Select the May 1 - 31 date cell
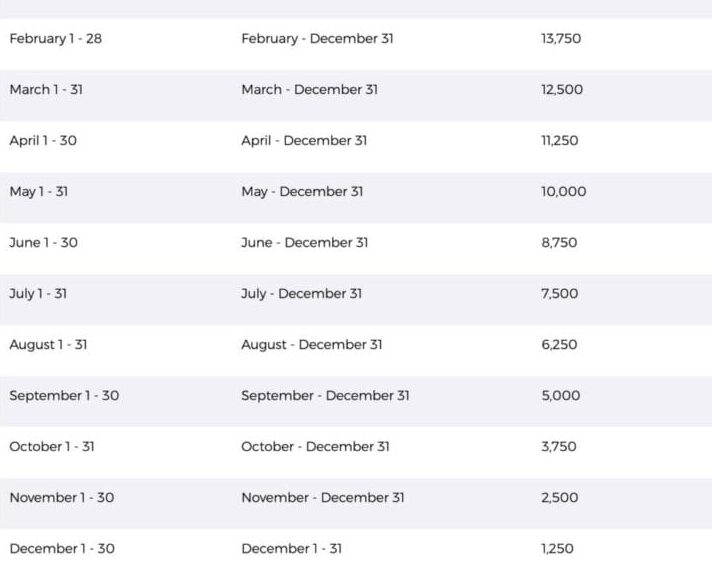This screenshot has width=712, height=568. click(x=39, y=192)
